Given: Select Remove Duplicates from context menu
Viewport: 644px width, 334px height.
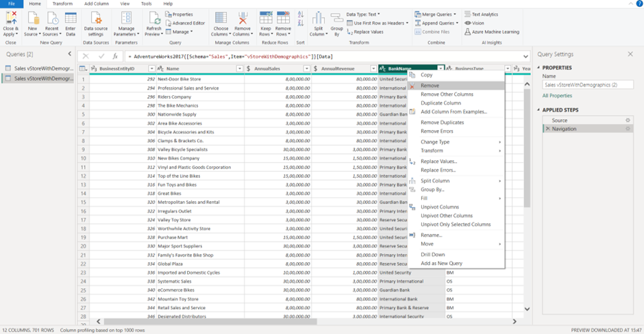Looking at the screenshot, I should click(442, 123).
